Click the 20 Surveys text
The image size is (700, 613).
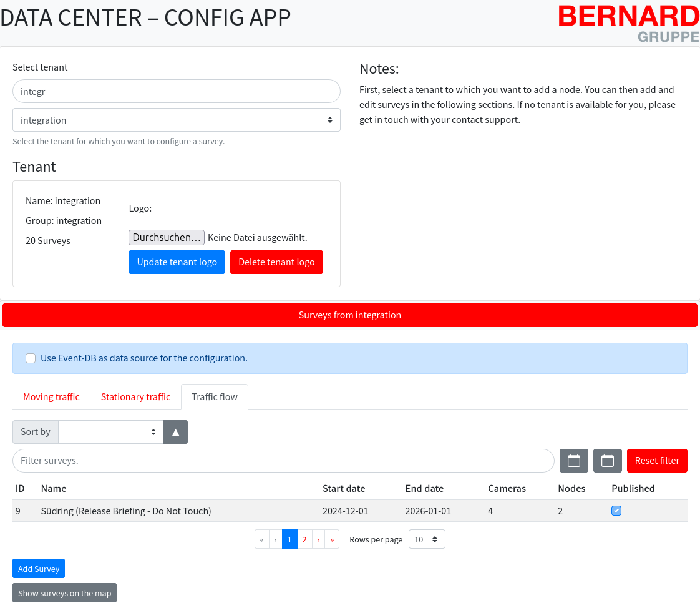click(48, 241)
